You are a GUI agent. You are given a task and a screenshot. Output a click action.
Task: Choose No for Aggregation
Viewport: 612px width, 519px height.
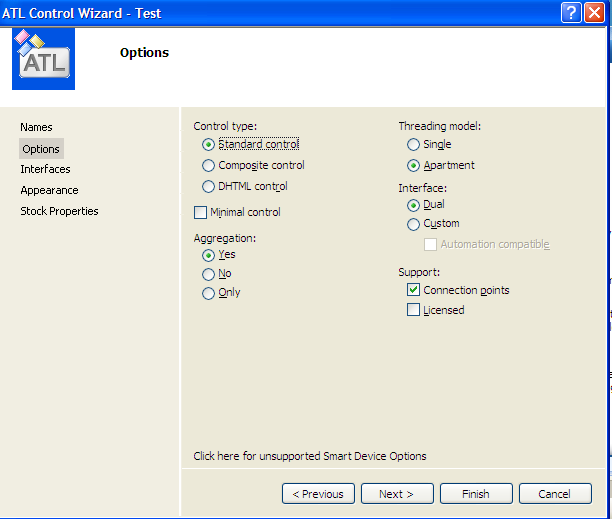click(208, 274)
